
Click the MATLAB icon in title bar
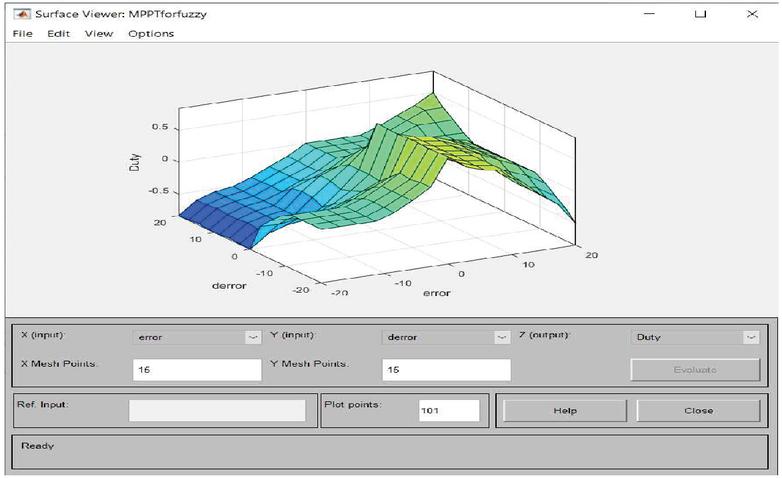[22, 13]
